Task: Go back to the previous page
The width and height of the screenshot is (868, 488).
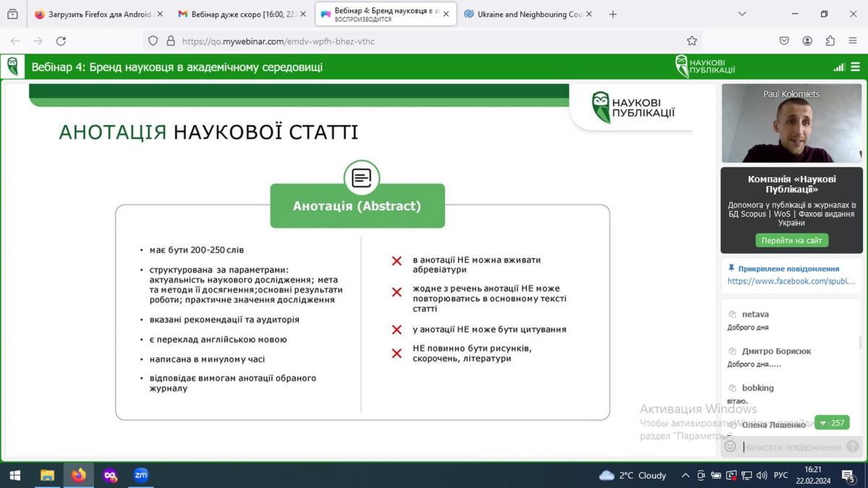Action: point(15,41)
